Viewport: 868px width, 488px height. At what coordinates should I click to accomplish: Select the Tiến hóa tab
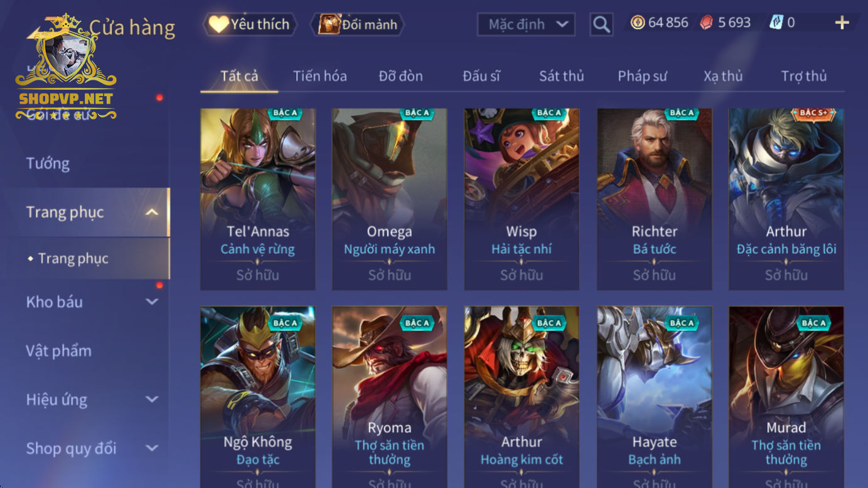click(x=319, y=76)
